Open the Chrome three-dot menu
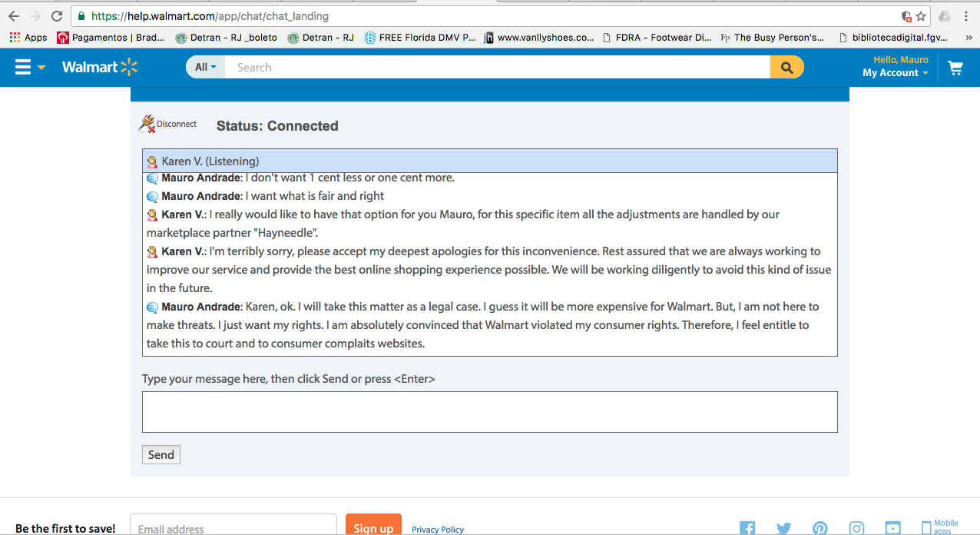This screenshot has width=980, height=535. tap(966, 15)
